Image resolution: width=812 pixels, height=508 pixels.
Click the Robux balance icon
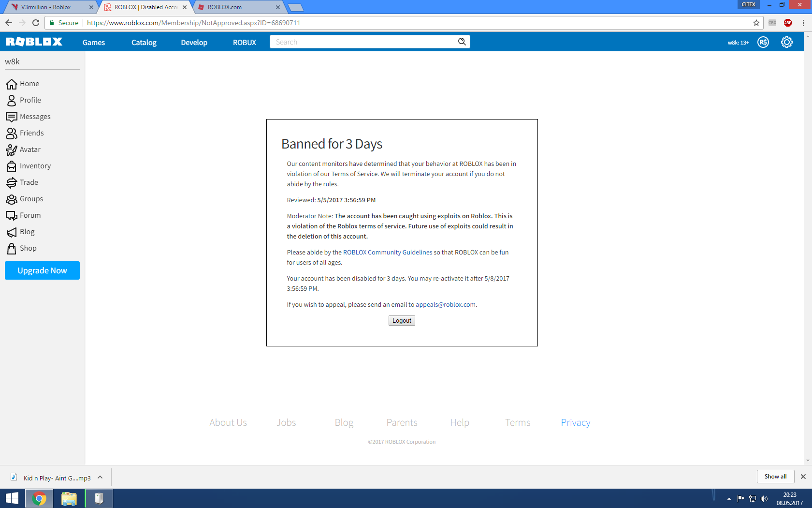click(763, 42)
